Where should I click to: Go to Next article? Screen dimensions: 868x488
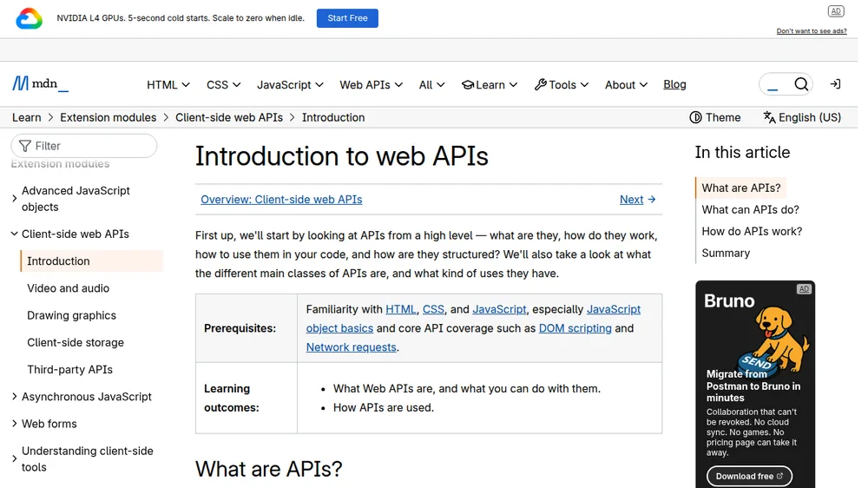[x=638, y=200]
